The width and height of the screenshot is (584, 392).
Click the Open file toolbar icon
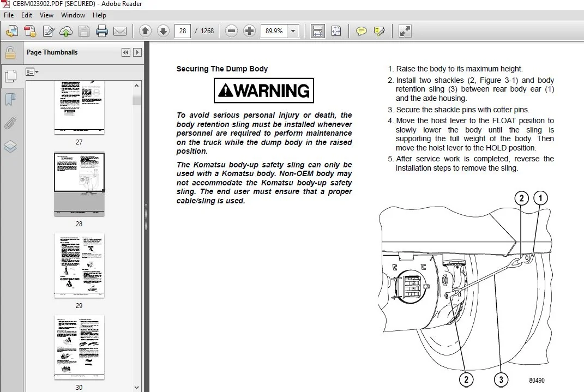click(12, 31)
